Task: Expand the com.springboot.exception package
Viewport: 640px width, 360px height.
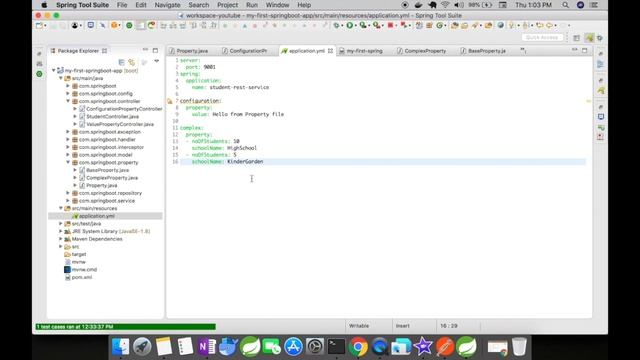Action: (68, 132)
